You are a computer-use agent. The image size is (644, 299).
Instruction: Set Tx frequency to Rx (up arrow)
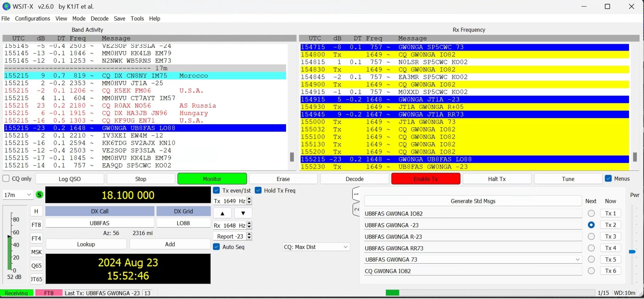(222, 213)
